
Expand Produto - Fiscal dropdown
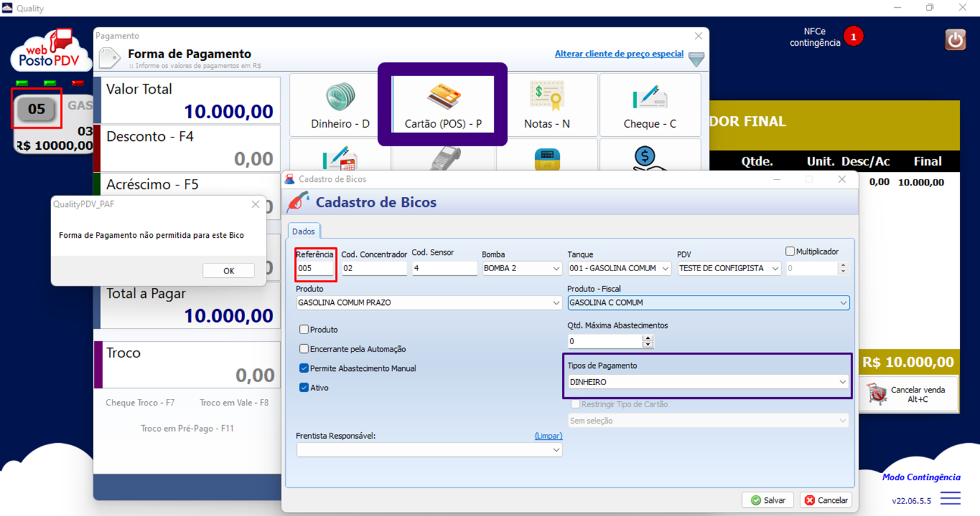coord(708,303)
